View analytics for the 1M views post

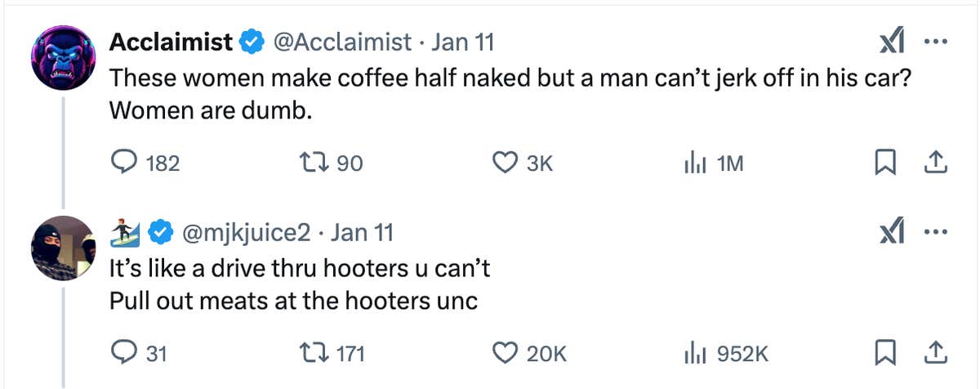pos(694,163)
